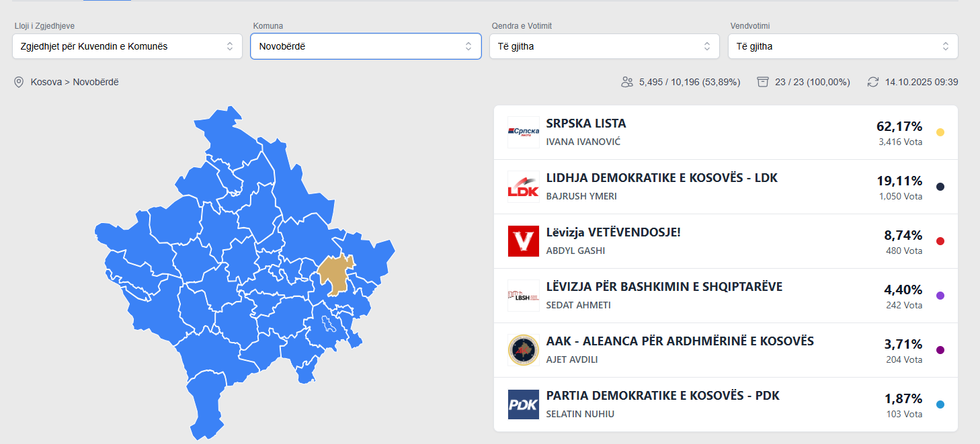The height and width of the screenshot is (444, 980).
Task: Click the Vetëvendosje red V logo
Action: pos(523,241)
